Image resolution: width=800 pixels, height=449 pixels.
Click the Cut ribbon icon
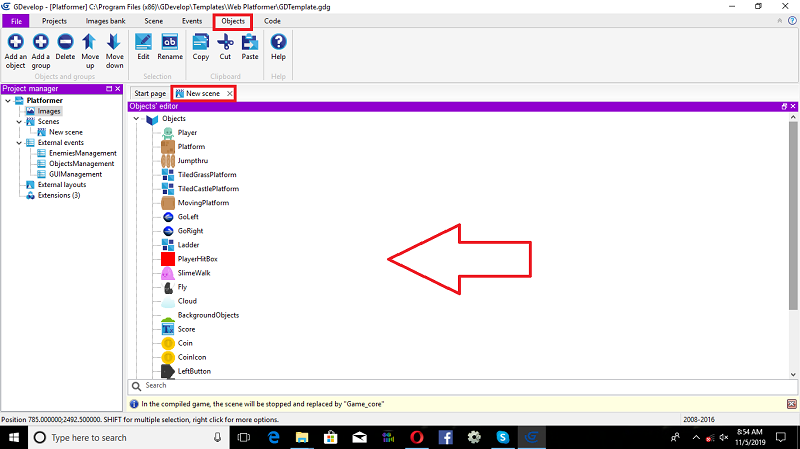225,42
